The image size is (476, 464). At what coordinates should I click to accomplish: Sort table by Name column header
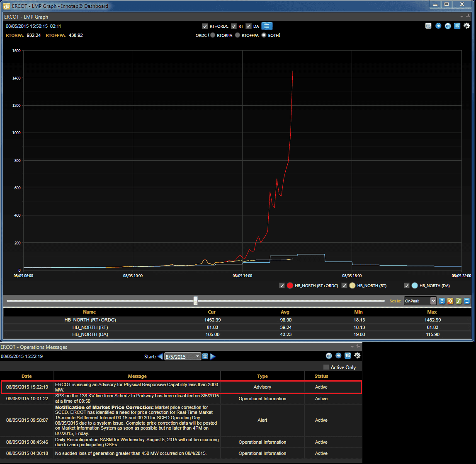tap(89, 312)
